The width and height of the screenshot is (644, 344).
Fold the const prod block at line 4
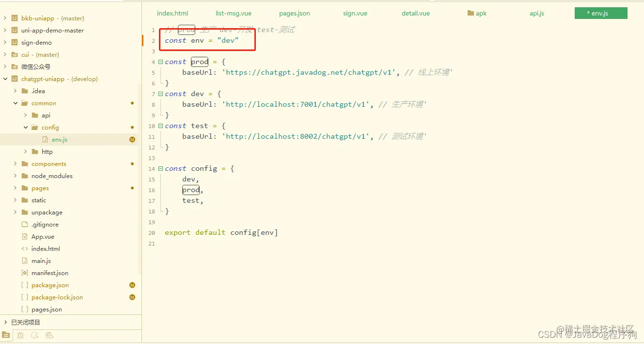click(x=160, y=62)
